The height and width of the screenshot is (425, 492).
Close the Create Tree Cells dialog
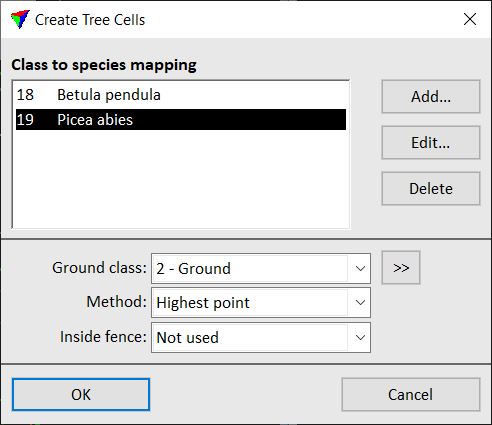tap(470, 19)
